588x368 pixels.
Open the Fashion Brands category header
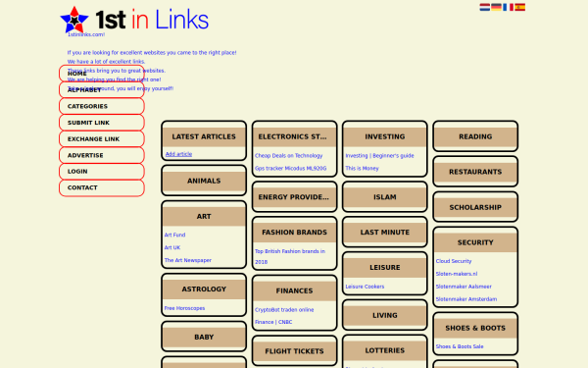pyautogui.click(x=294, y=233)
